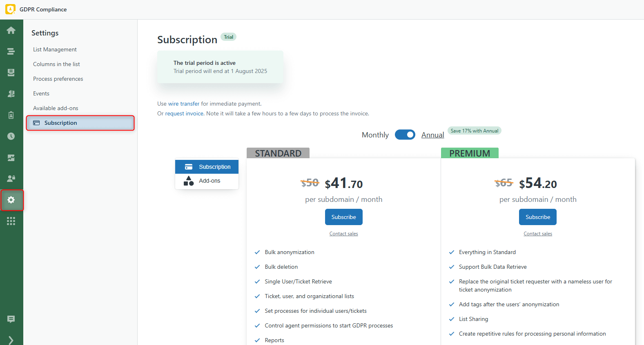Switch to the Subscription pricing tab

(x=207, y=167)
